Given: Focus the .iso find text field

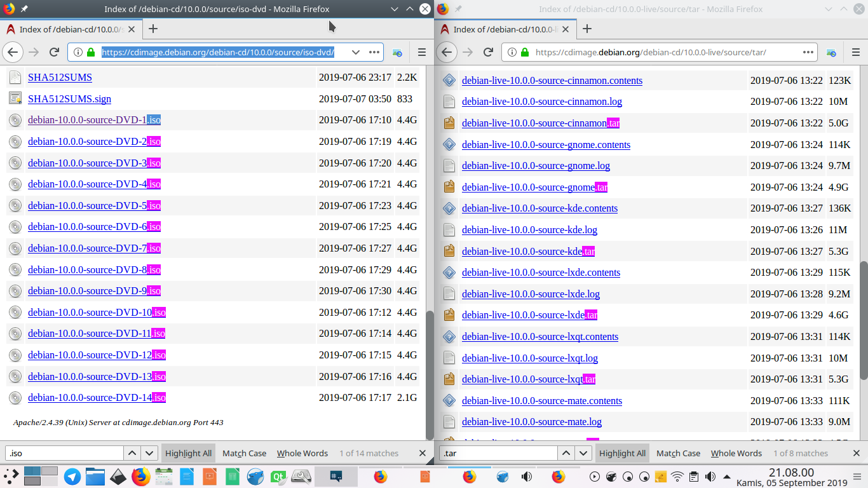Looking at the screenshot, I should [x=64, y=453].
